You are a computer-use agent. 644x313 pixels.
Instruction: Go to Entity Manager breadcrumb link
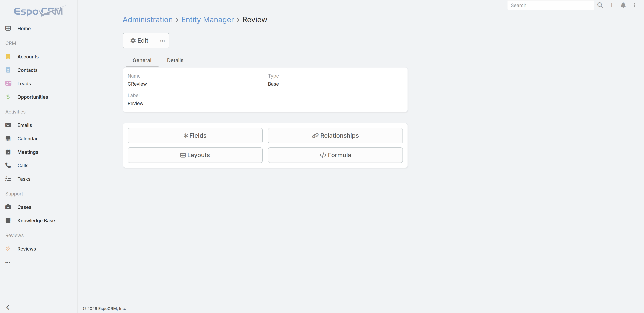click(x=207, y=19)
